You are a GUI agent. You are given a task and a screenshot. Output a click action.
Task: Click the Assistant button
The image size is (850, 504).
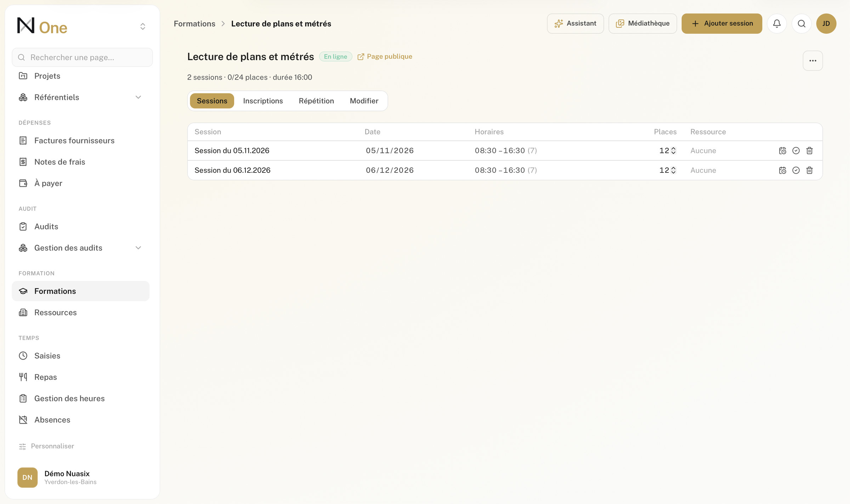[x=575, y=23]
